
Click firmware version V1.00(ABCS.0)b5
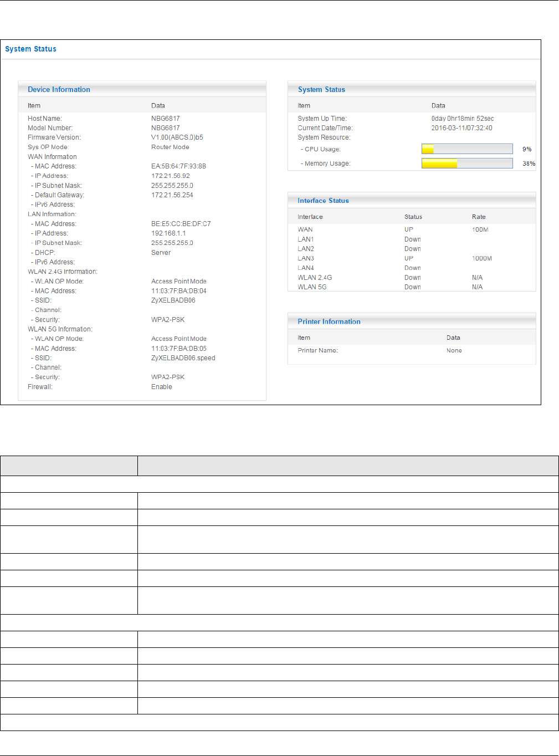pyautogui.click(x=177, y=137)
